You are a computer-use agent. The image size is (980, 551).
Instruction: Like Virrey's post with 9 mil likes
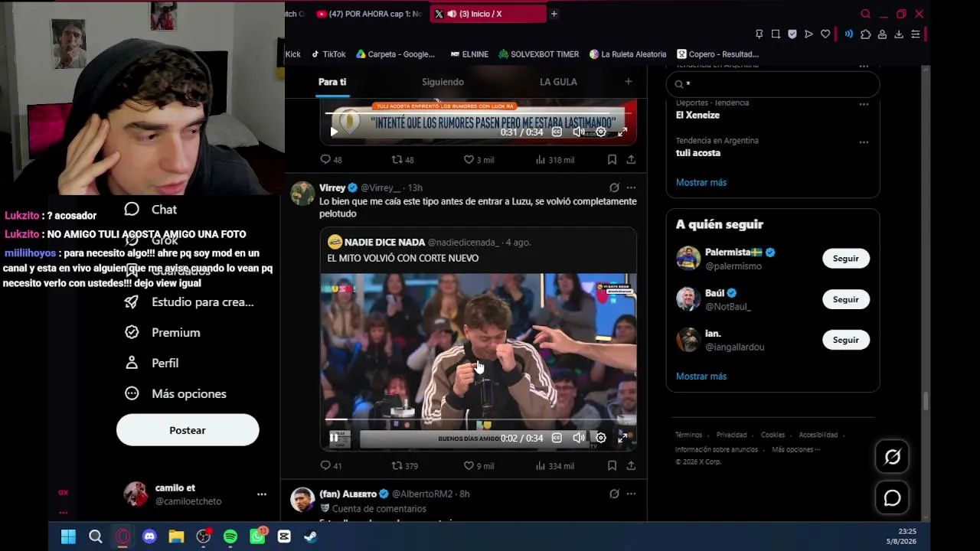tap(479, 465)
